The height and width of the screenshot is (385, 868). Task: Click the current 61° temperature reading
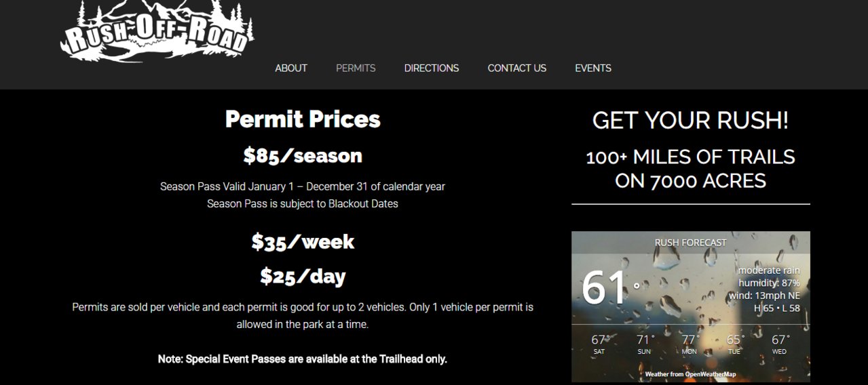[x=610, y=287]
